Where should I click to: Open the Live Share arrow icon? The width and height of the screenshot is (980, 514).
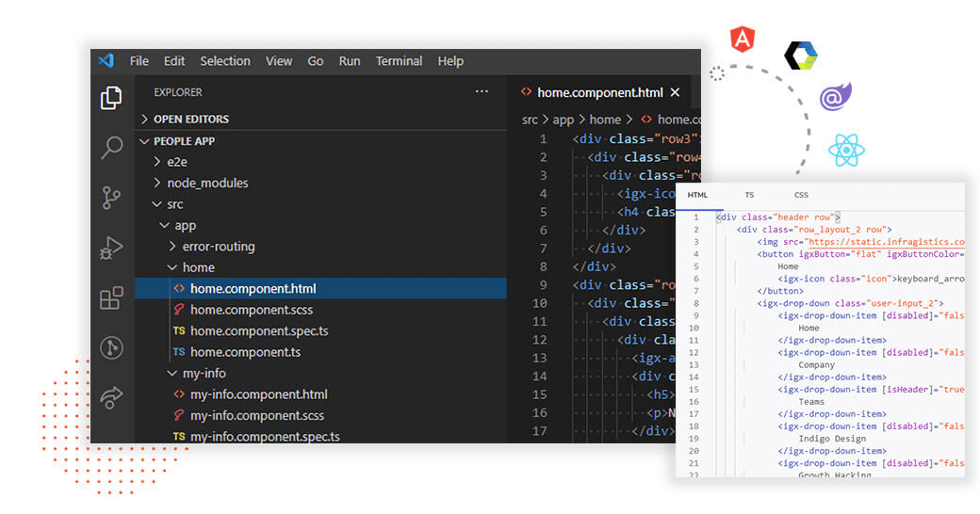coord(111,397)
